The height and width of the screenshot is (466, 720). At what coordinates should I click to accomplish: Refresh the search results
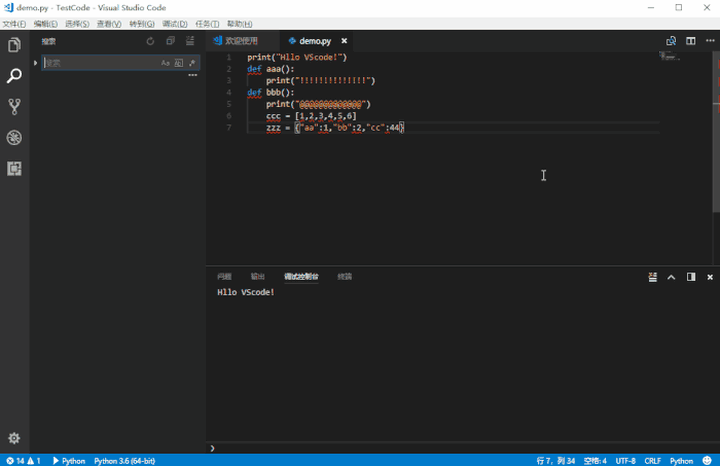pos(150,41)
